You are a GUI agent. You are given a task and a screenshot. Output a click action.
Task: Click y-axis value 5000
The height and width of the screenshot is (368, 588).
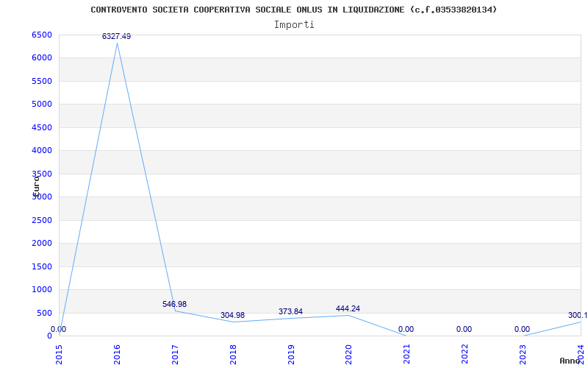coord(42,104)
